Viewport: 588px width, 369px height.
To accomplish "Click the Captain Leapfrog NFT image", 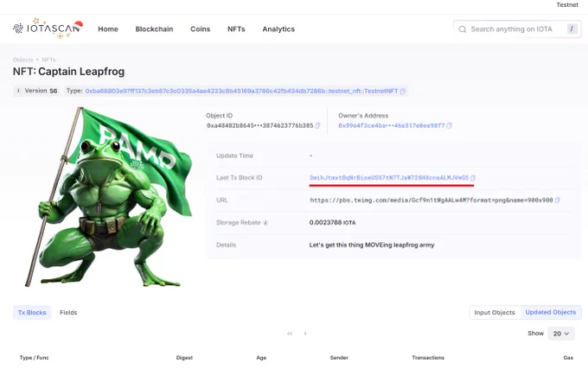I will click(109, 197).
